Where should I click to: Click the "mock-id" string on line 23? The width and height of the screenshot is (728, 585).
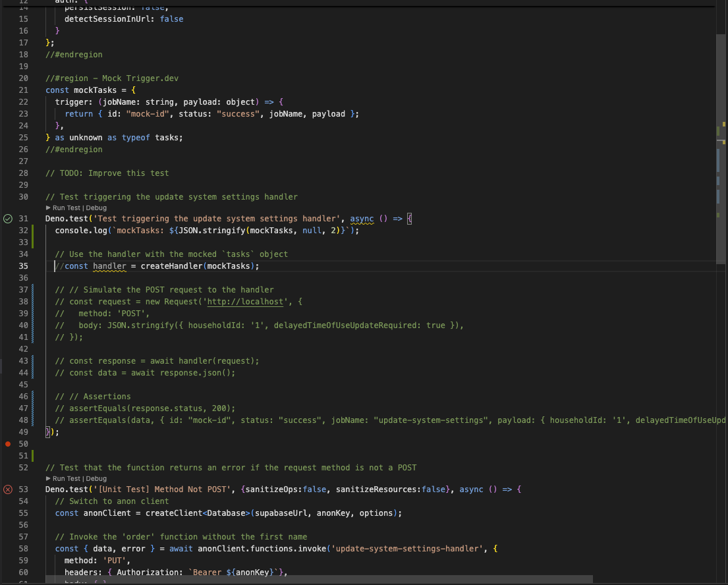(147, 114)
